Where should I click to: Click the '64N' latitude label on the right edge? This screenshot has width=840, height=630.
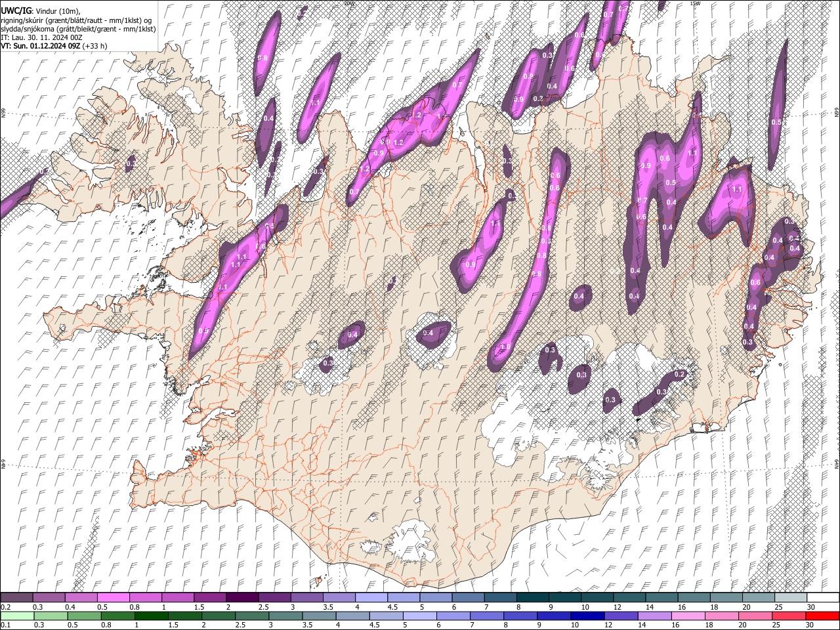(x=837, y=463)
